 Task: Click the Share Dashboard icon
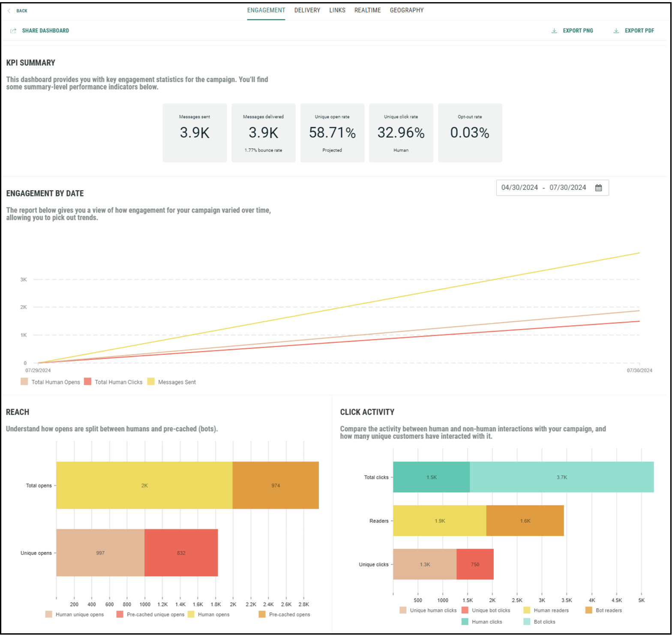pos(13,31)
